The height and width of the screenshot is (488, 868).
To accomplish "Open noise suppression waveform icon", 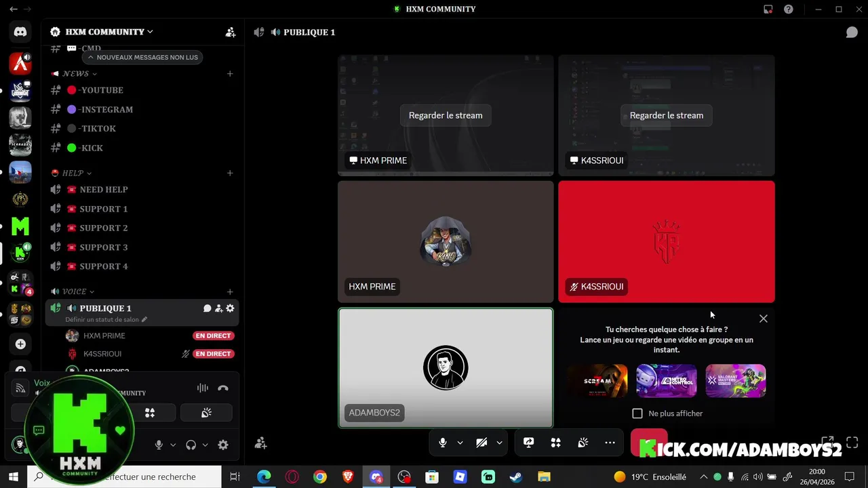I will (x=202, y=388).
